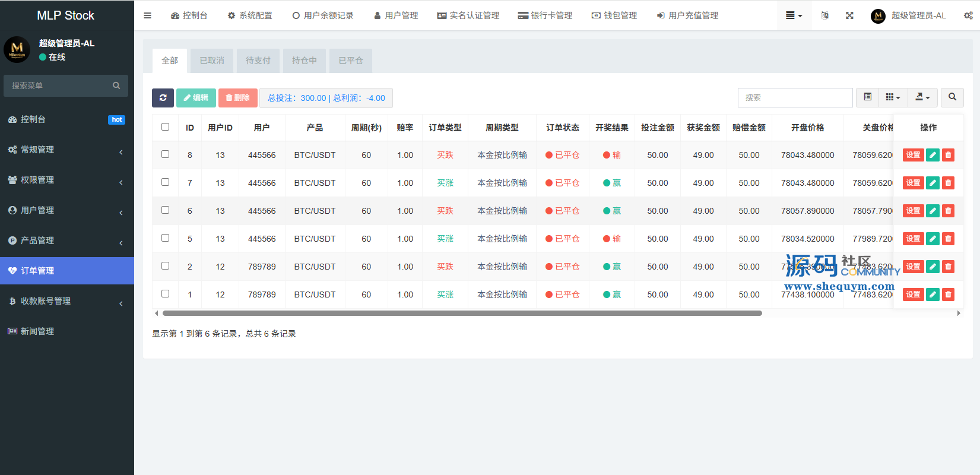Open the export data dropdown
980x475 pixels.
point(922,97)
